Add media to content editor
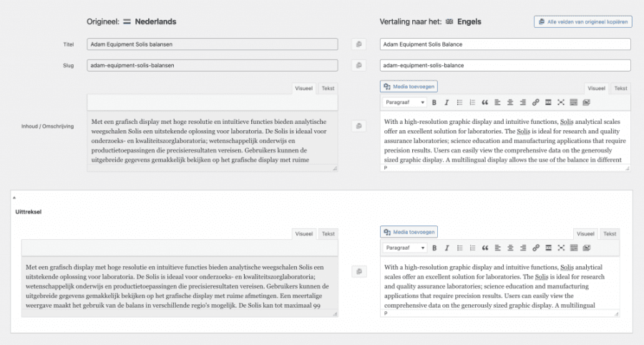The height and width of the screenshot is (345, 644). tap(409, 87)
